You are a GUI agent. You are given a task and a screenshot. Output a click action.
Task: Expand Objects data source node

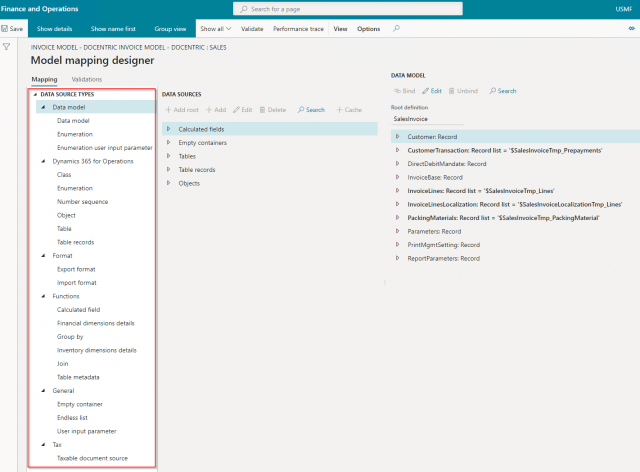pyautogui.click(x=168, y=183)
